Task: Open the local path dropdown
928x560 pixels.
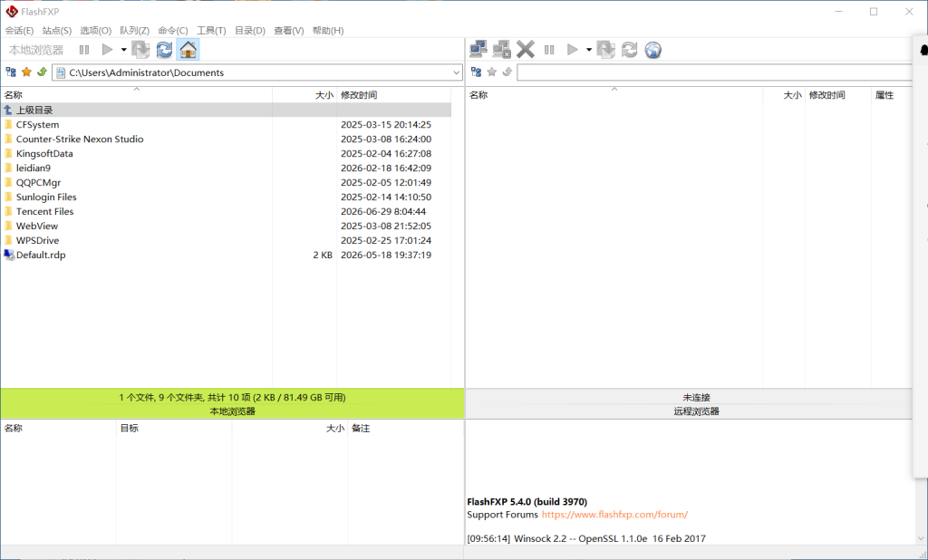Action: (457, 72)
